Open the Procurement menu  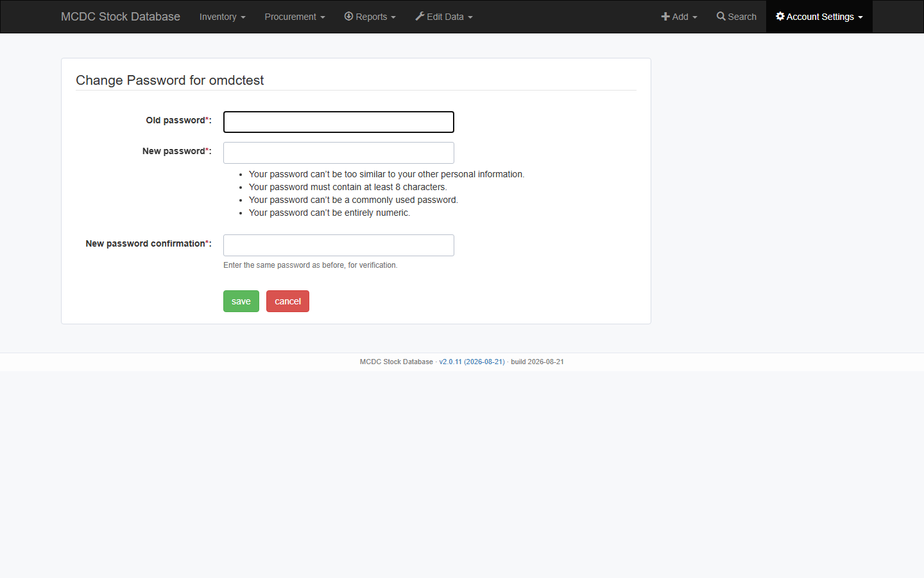tap(295, 17)
